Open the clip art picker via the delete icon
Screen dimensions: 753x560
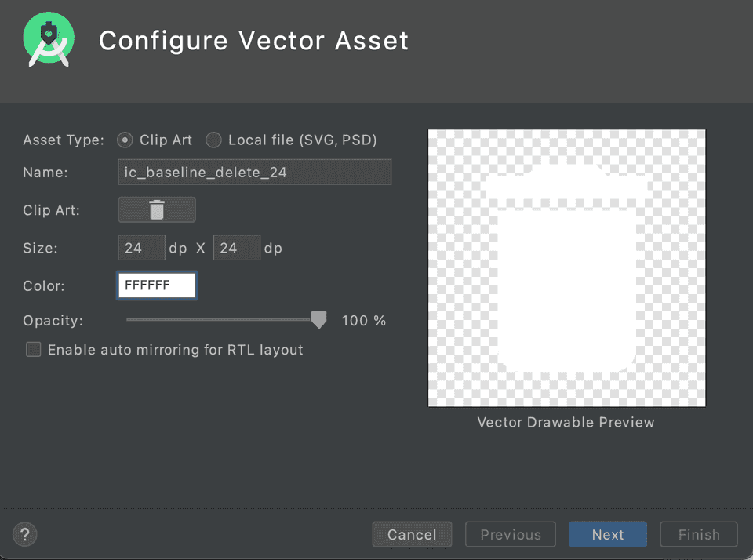(156, 209)
